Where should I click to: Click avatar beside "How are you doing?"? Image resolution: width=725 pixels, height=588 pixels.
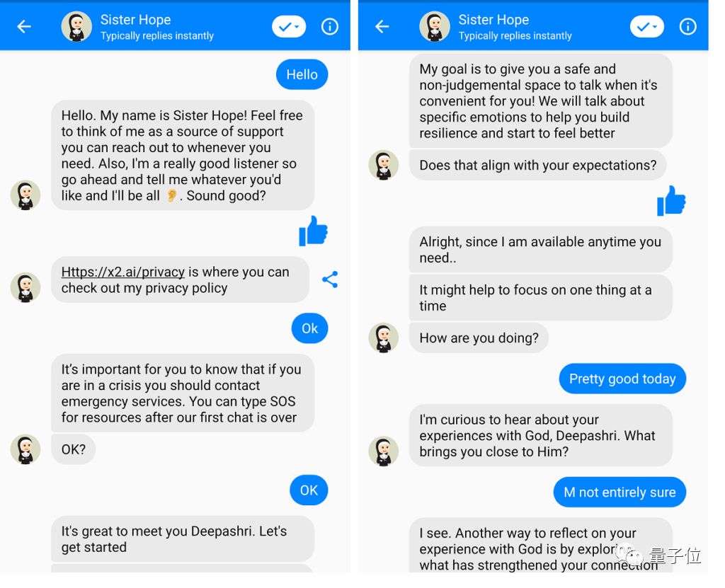(x=384, y=338)
